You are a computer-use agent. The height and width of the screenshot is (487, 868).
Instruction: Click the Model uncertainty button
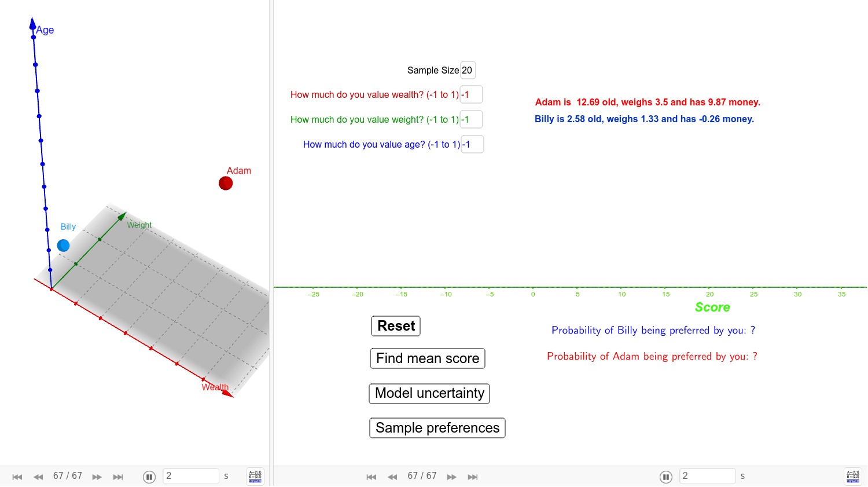click(429, 393)
